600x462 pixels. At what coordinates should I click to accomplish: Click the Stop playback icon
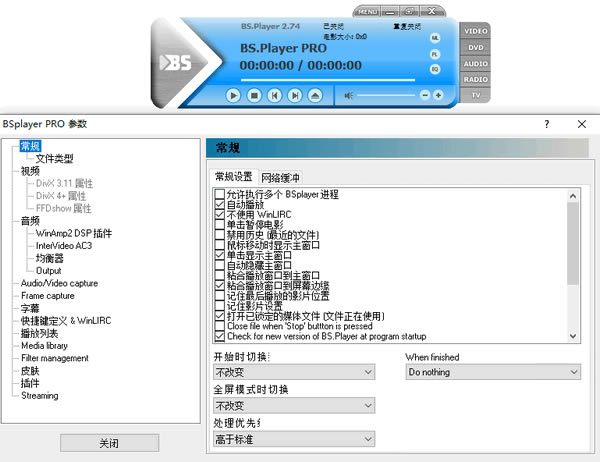click(x=253, y=95)
